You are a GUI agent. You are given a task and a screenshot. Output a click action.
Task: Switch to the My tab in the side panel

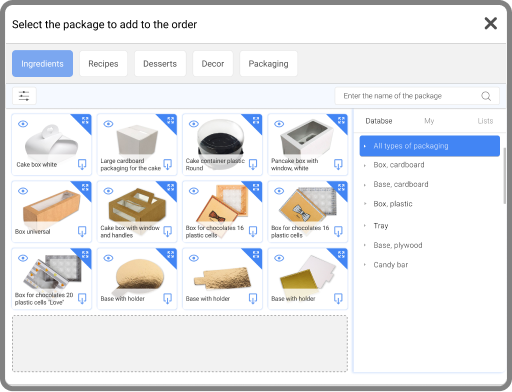pyautogui.click(x=429, y=121)
